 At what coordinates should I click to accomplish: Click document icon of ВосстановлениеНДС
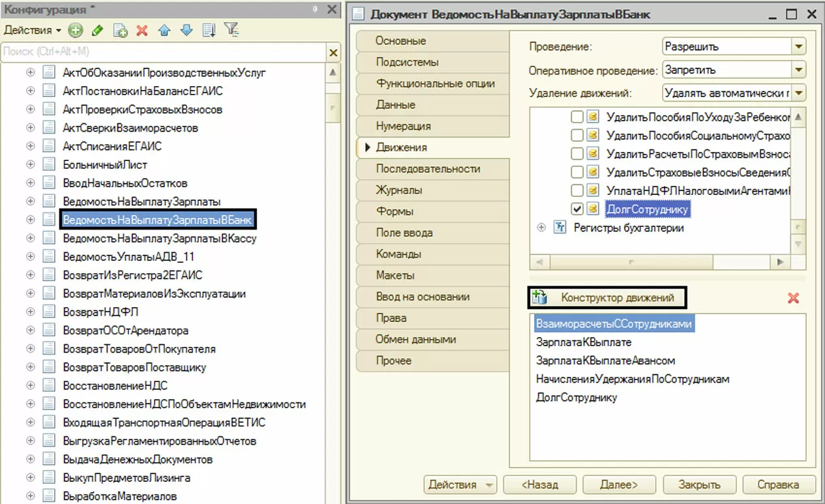coord(49,386)
